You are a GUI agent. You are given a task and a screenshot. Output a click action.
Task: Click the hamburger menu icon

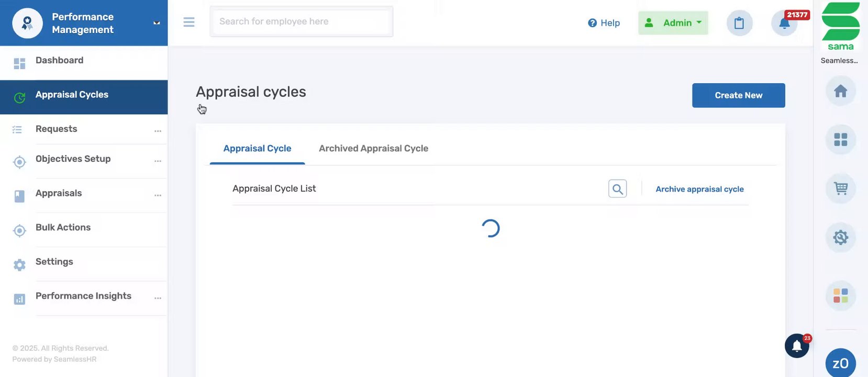tap(189, 22)
